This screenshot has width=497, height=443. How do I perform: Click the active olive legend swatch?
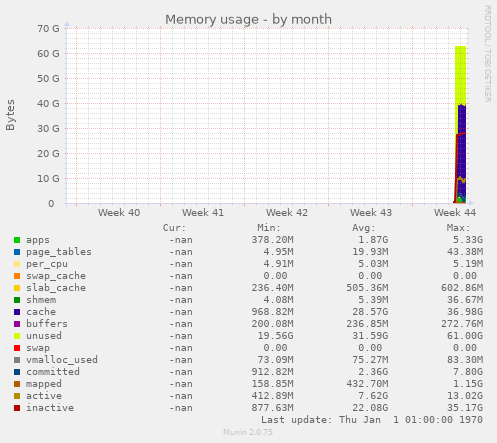click(17, 396)
